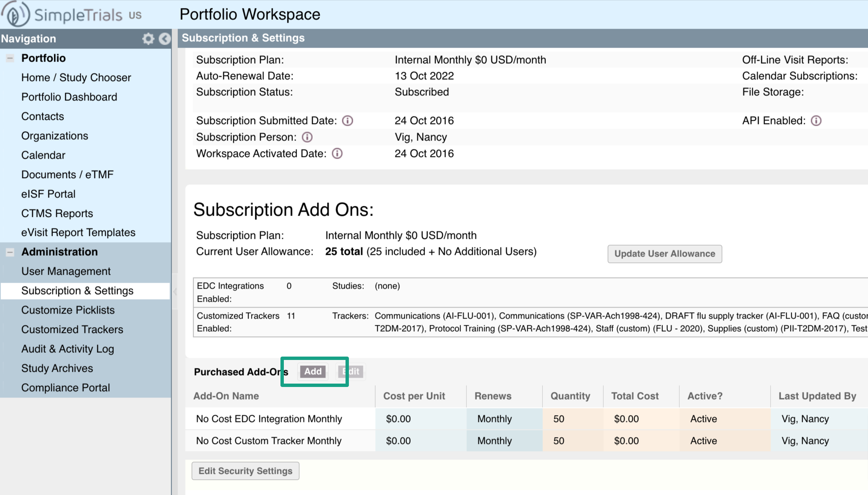Open Home / Study Chooser
This screenshot has height=495, width=868.
(x=76, y=78)
